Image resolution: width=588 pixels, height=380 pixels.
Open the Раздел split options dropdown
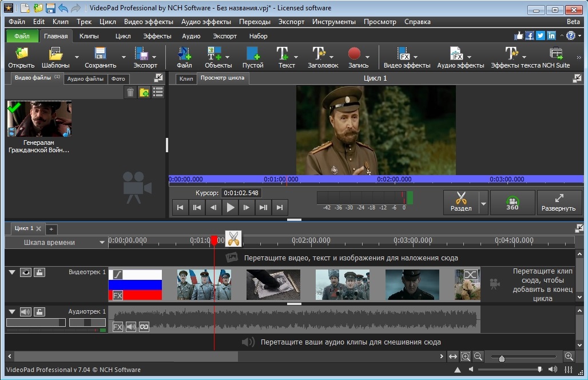pyautogui.click(x=483, y=203)
